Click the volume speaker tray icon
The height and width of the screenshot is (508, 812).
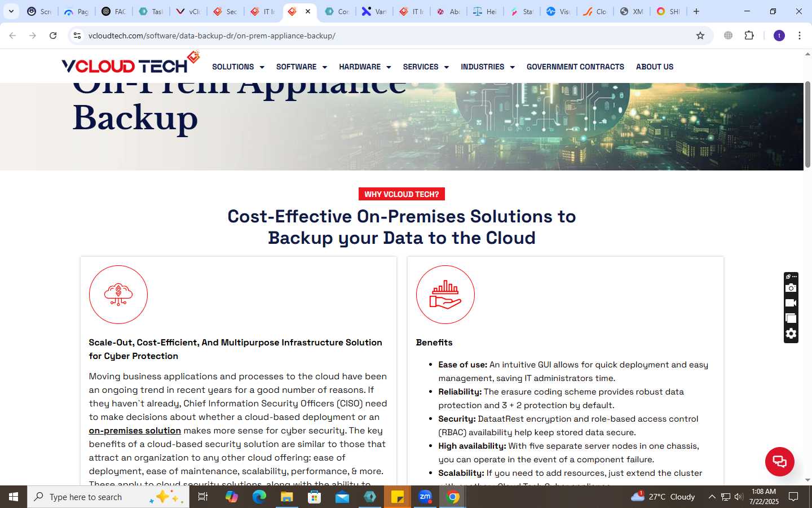point(739,497)
